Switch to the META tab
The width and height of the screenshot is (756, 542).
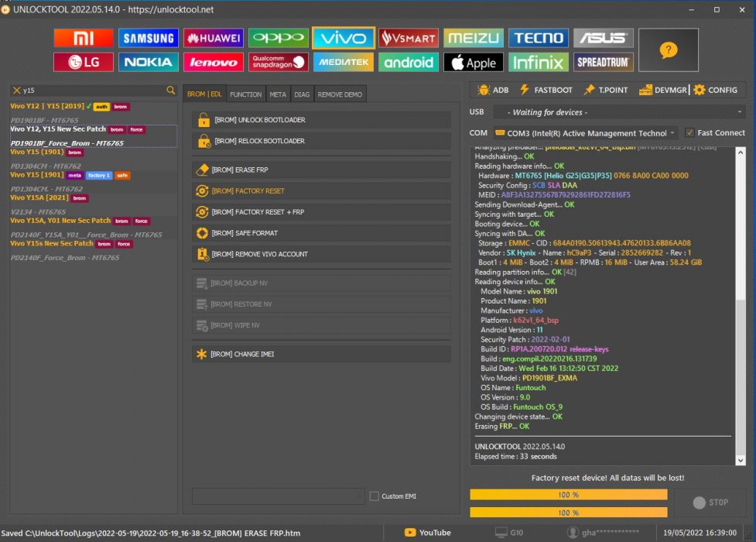click(278, 94)
